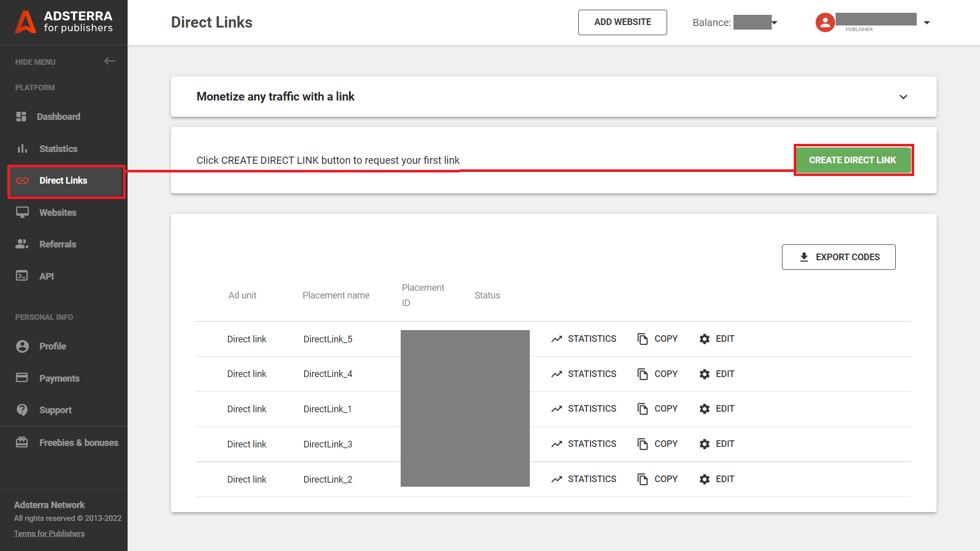Expand the Monetize any traffic panel

903,97
